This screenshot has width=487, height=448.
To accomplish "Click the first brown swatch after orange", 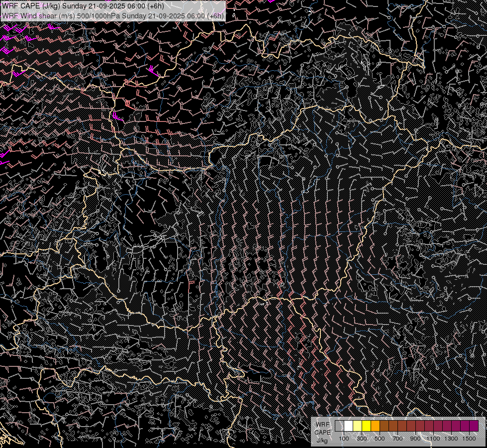I will click(384, 426).
